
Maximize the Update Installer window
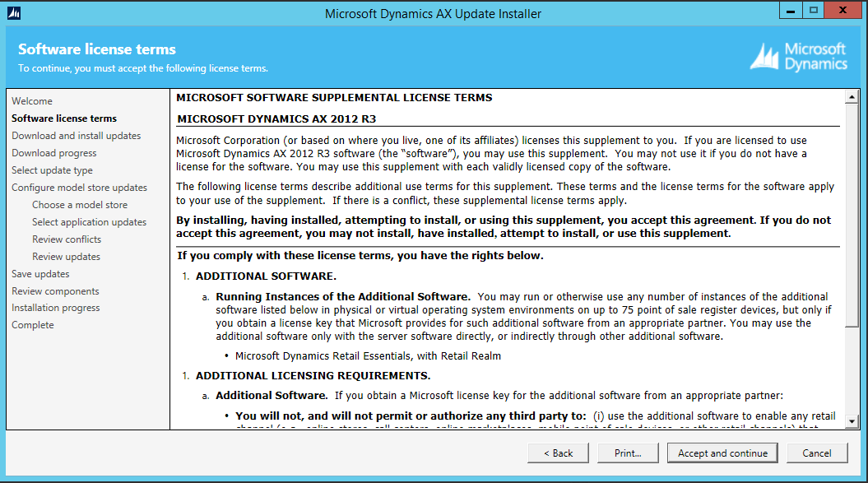pyautogui.click(x=813, y=10)
